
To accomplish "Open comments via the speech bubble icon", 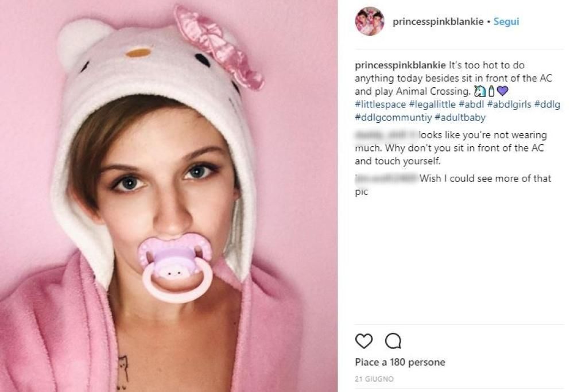I will (394, 340).
